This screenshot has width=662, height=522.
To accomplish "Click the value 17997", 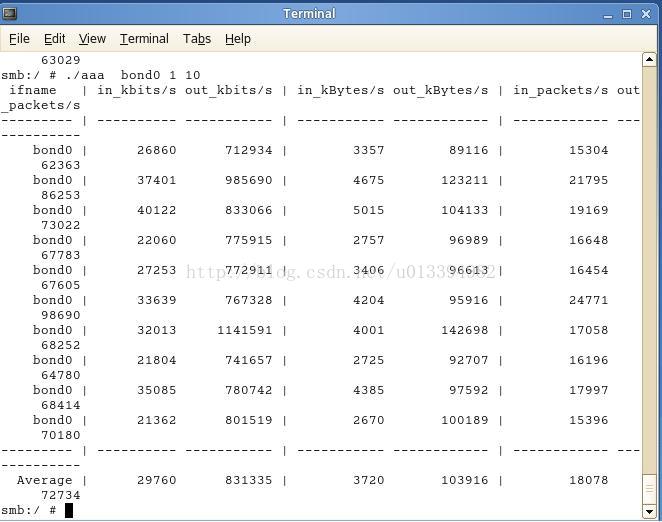I will (589, 390).
